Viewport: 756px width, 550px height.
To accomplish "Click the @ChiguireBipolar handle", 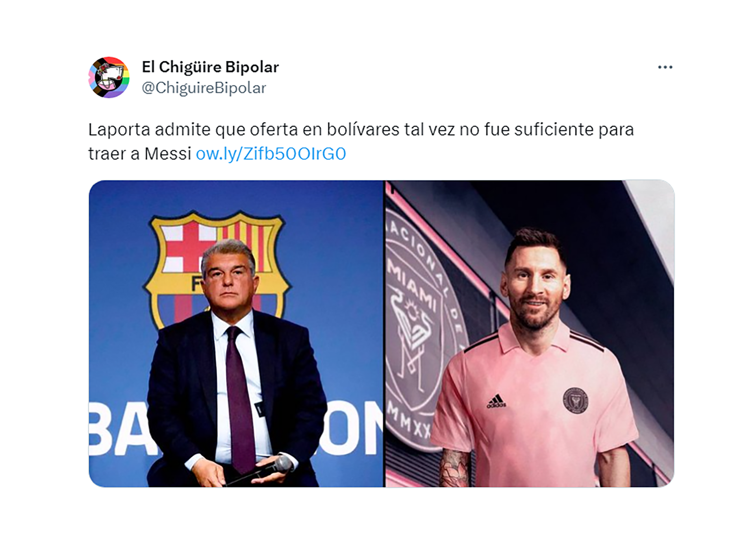I will coord(204,88).
